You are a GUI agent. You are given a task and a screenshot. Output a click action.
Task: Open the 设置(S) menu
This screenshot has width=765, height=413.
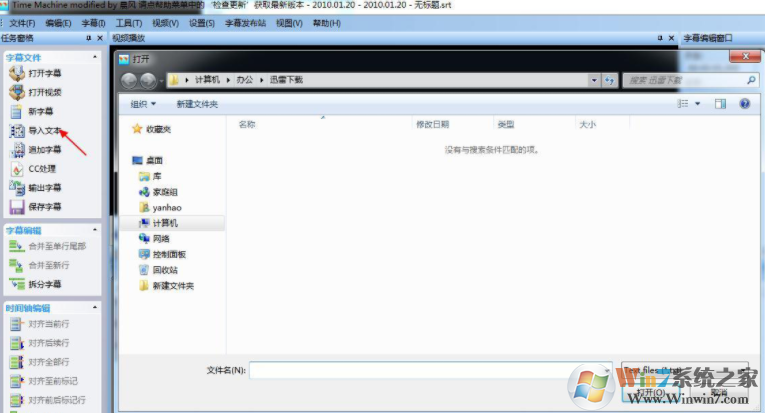pos(201,23)
